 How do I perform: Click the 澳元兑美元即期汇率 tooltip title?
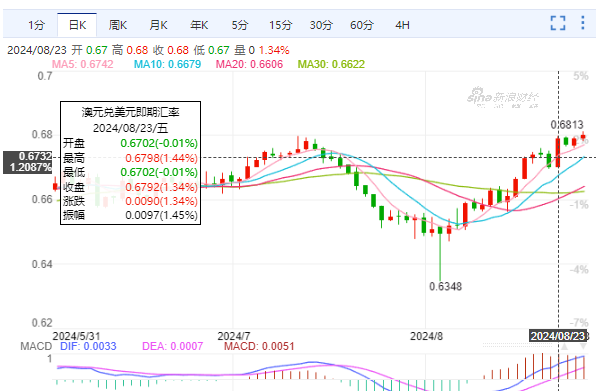[130, 112]
